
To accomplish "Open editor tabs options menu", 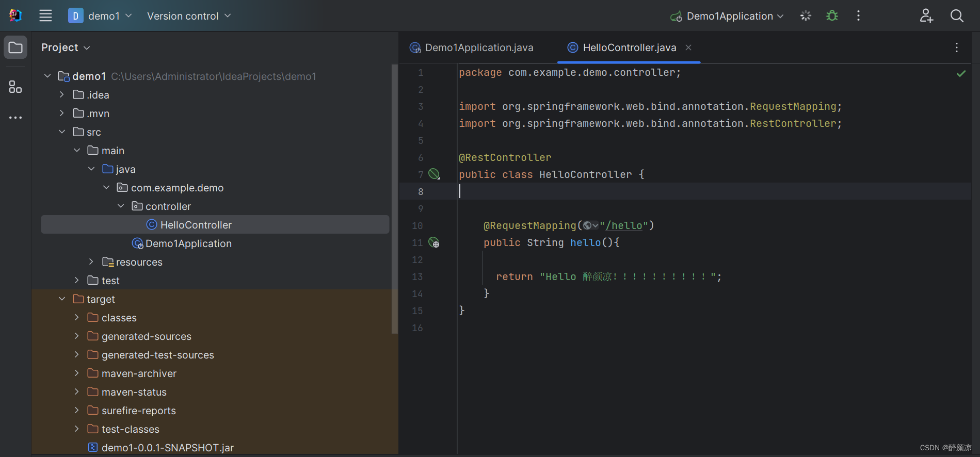I will point(957,47).
